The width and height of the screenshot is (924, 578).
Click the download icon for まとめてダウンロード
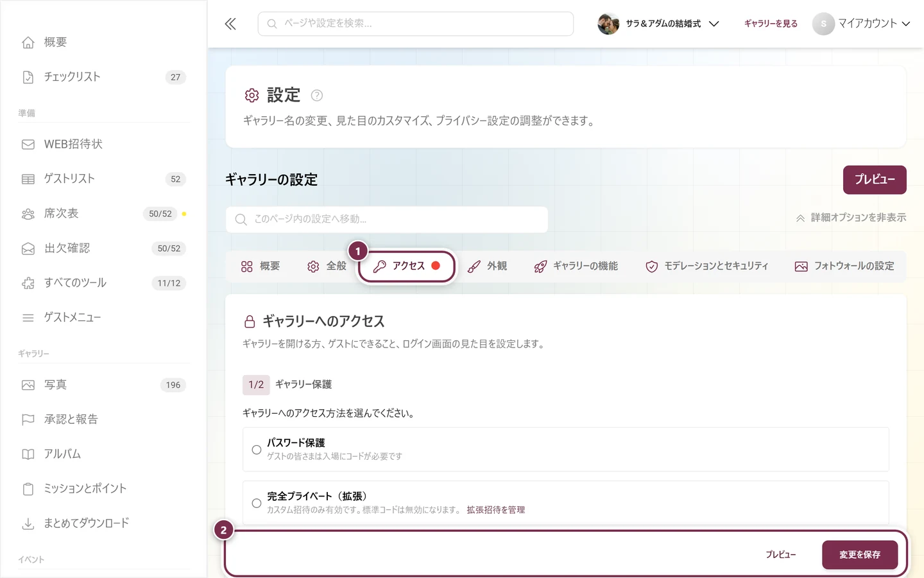click(x=28, y=524)
